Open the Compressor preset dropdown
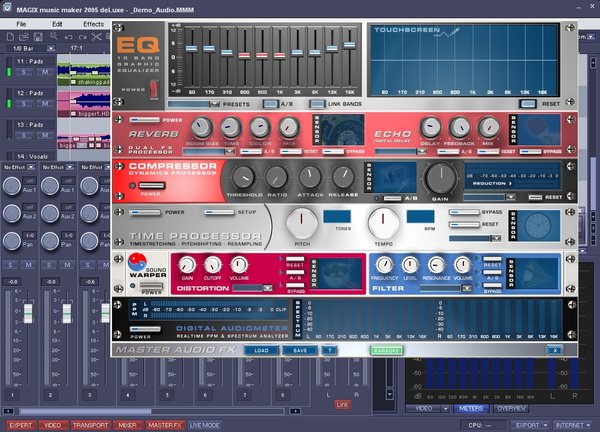The image size is (600, 432). pos(489,197)
